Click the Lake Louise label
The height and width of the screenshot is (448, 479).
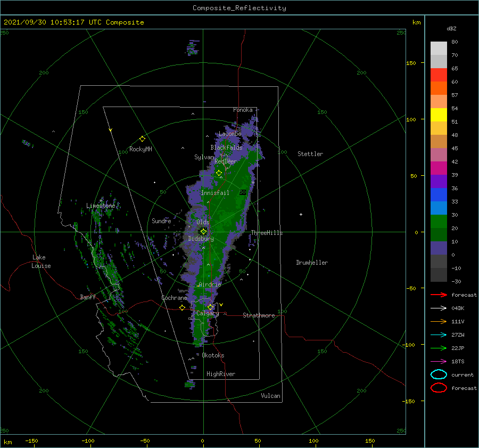(41, 262)
